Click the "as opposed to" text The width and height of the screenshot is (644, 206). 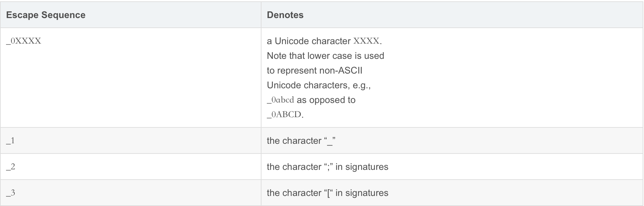[326, 100]
